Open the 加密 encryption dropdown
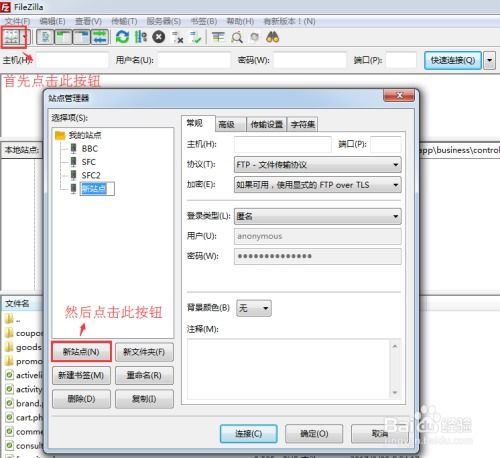This screenshot has width=500, height=458. pos(318,185)
